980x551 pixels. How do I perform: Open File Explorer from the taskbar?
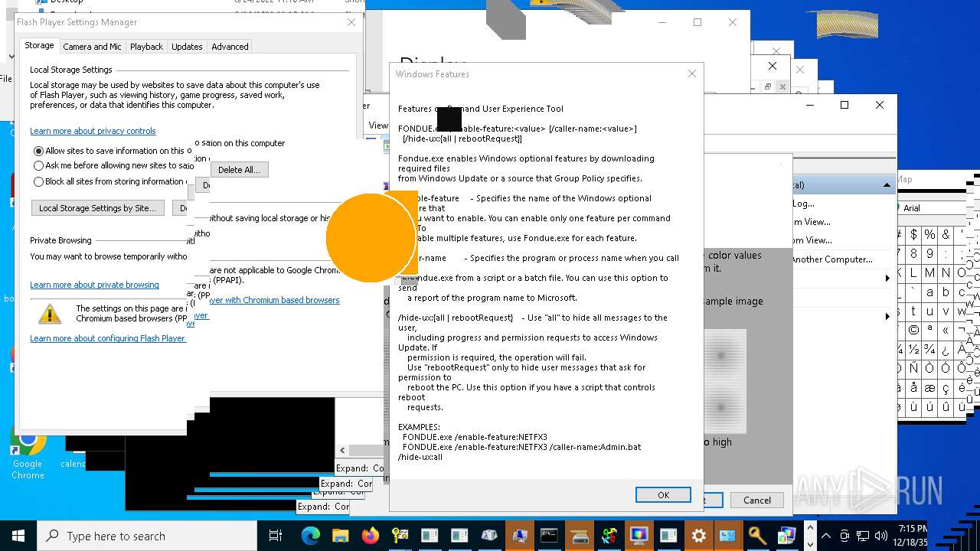coord(340,536)
